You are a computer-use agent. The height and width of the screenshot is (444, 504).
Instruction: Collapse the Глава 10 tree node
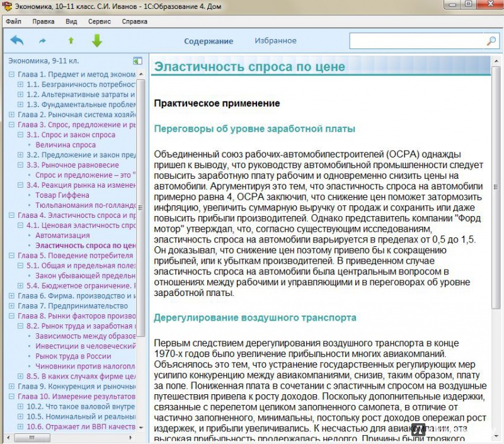coord(11,397)
